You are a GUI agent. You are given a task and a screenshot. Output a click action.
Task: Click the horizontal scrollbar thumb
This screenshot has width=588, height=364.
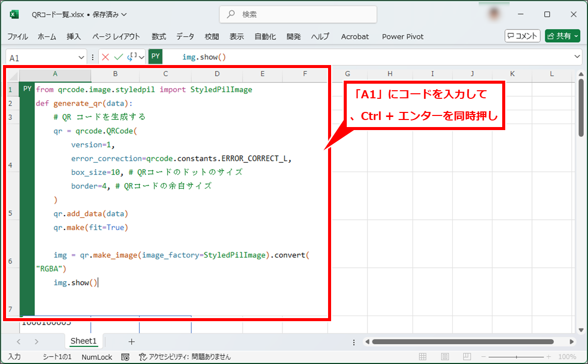[463, 341]
